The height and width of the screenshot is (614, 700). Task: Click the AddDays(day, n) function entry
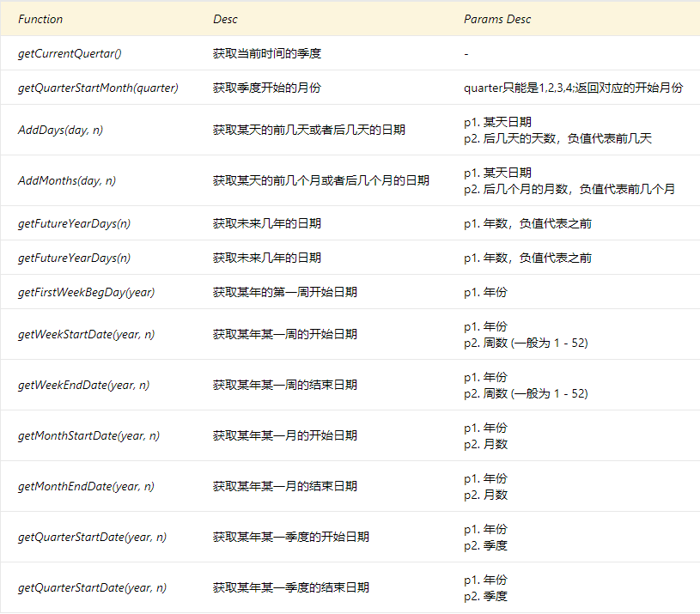pyautogui.click(x=59, y=130)
